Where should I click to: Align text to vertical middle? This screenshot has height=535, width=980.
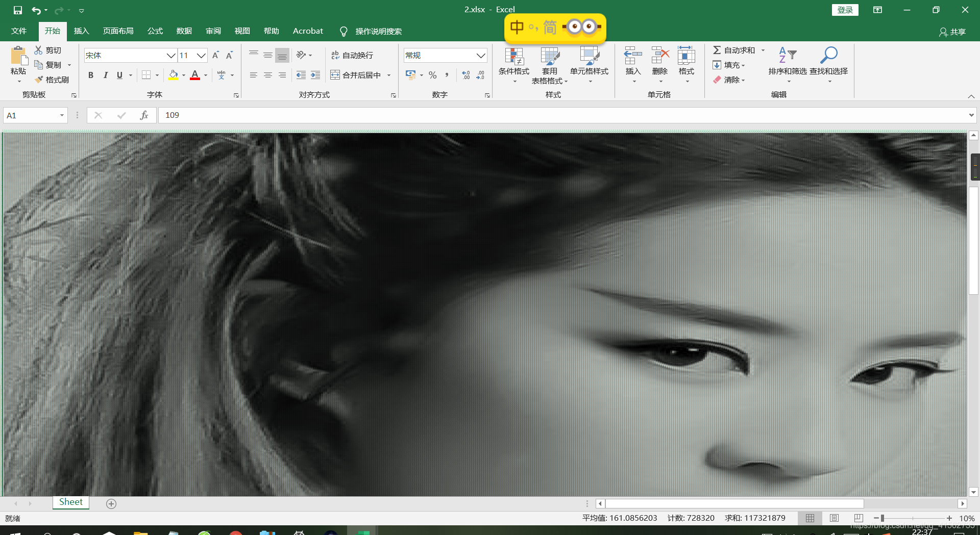[267, 55]
